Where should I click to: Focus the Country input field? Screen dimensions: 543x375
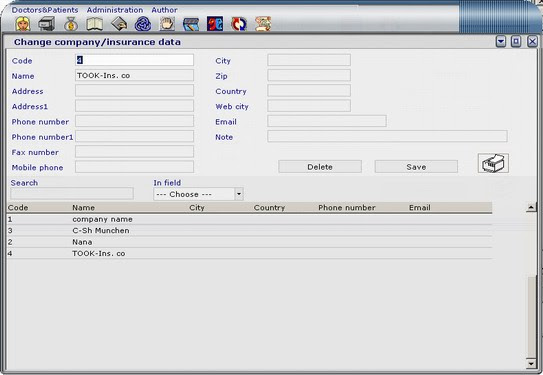pyautogui.click(x=309, y=91)
